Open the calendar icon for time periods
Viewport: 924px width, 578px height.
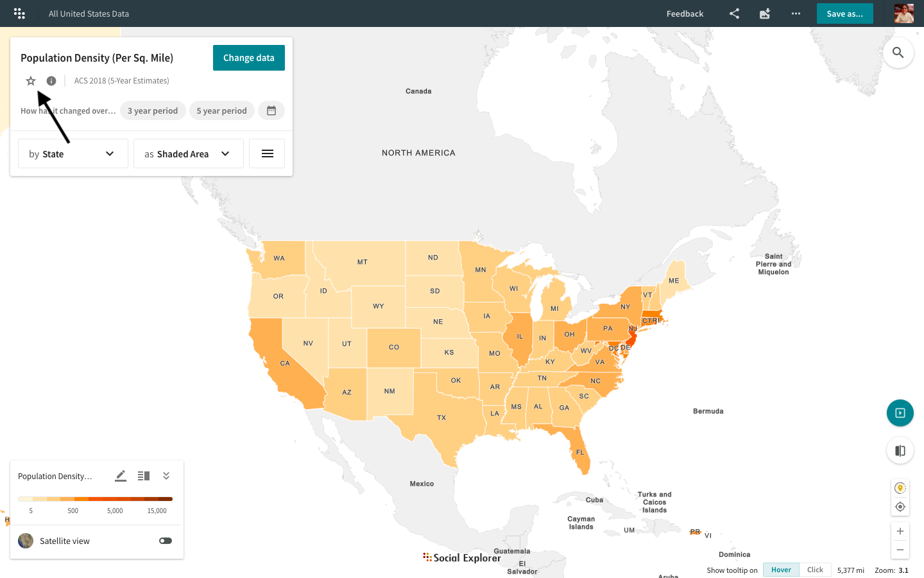pyautogui.click(x=271, y=110)
